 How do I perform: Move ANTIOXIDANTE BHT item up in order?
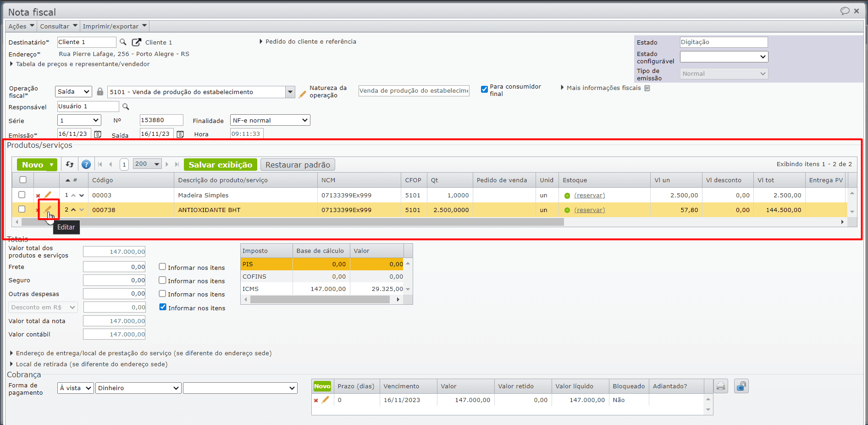(x=73, y=210)
